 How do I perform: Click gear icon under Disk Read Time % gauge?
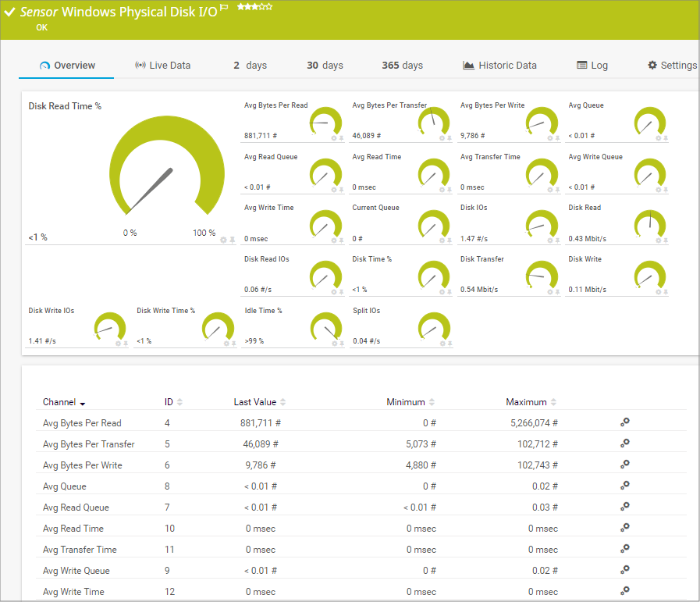pos(224,240)
